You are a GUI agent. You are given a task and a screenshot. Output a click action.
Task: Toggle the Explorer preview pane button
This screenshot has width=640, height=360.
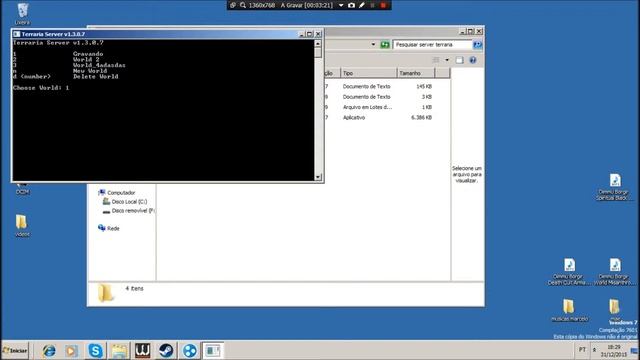[460, 60]
